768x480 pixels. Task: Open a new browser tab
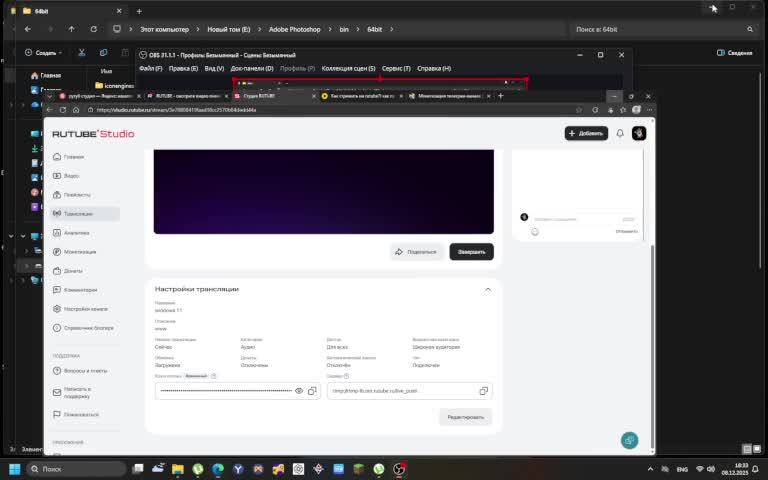[501, 96]
